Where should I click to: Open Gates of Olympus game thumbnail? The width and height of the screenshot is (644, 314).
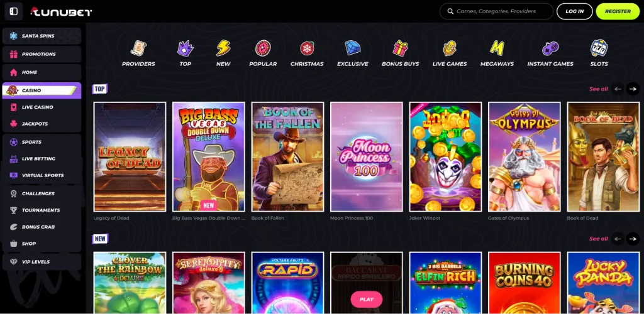524,157
